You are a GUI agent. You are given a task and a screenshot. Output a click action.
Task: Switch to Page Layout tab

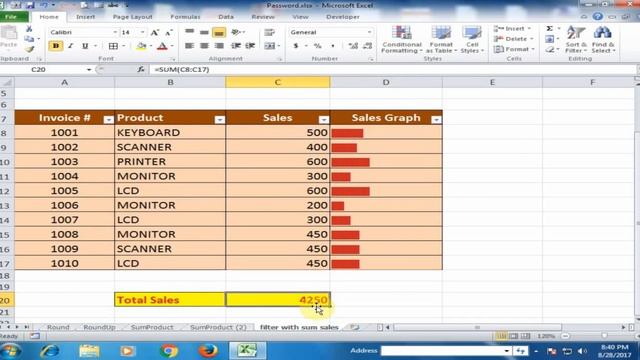[x=133, y=17]
